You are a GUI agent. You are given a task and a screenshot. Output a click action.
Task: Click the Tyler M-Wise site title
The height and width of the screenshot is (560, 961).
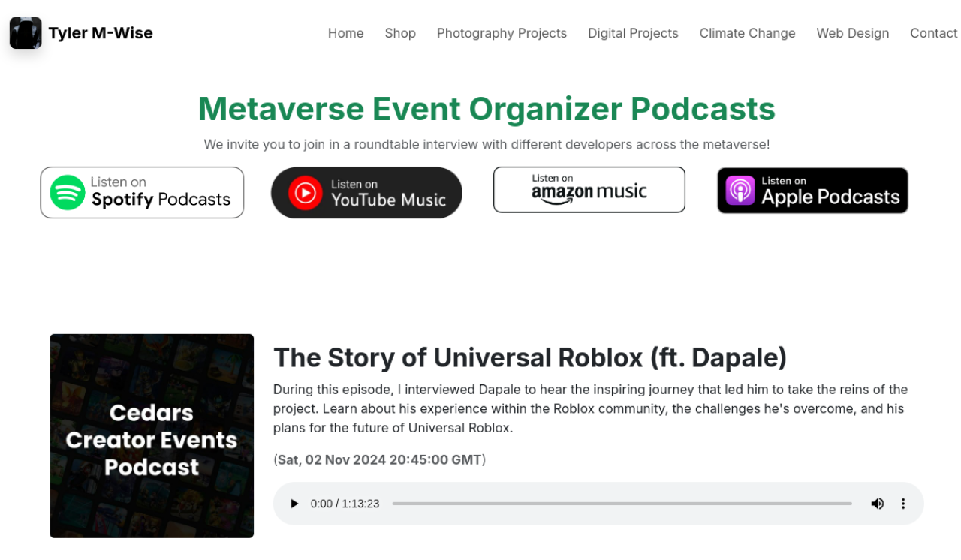101,33
